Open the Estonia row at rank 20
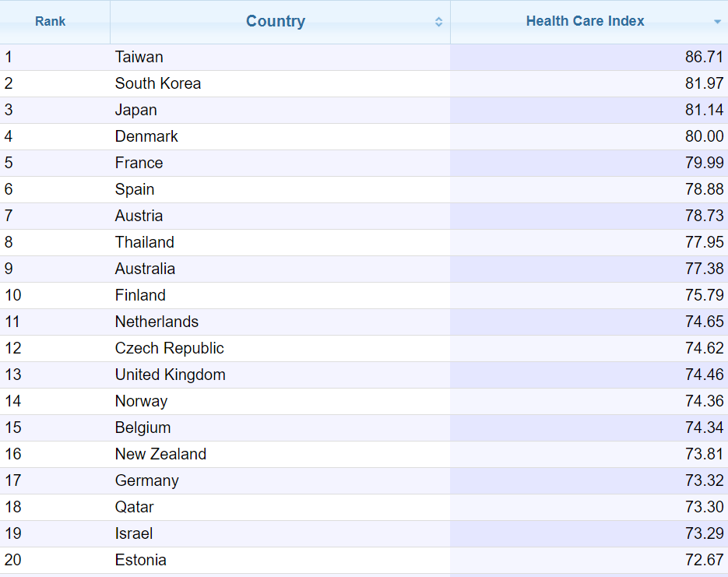 click(x=140, y=560)
